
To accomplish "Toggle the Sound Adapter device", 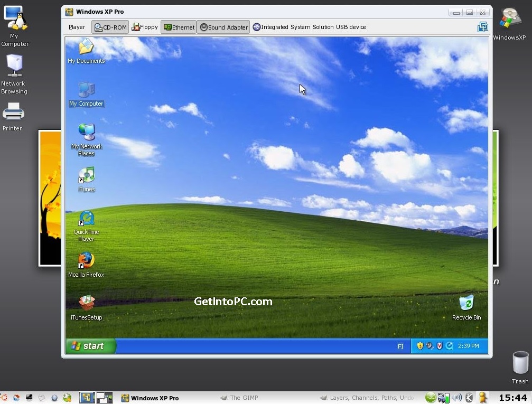I will coord(223,27).
